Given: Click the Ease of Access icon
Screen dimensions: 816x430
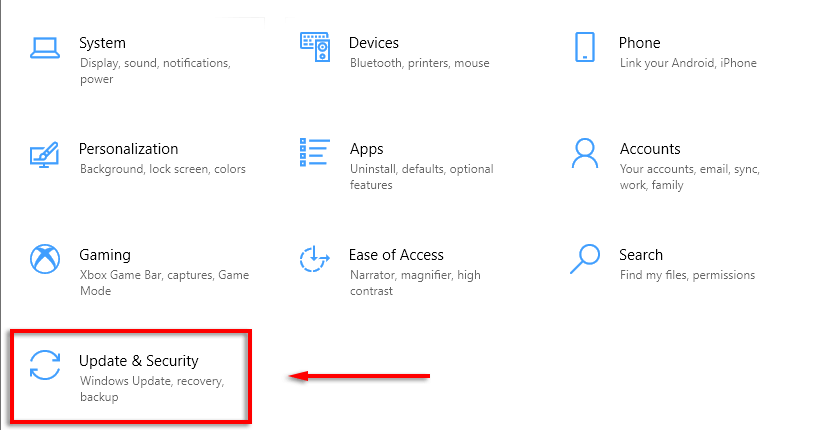Looking at the screenshot, I should [315, 260].
